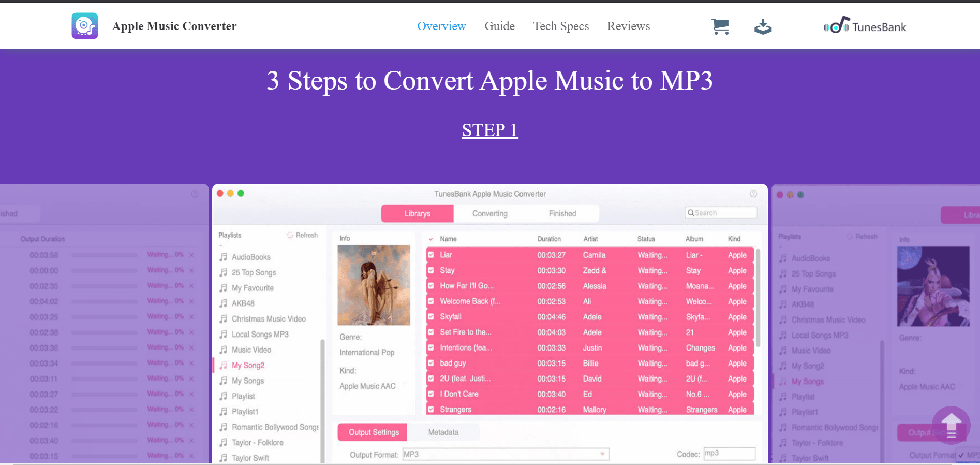
Task: Click the Taylor Swift playlist note icon
Action: click(x=223, y=458)
